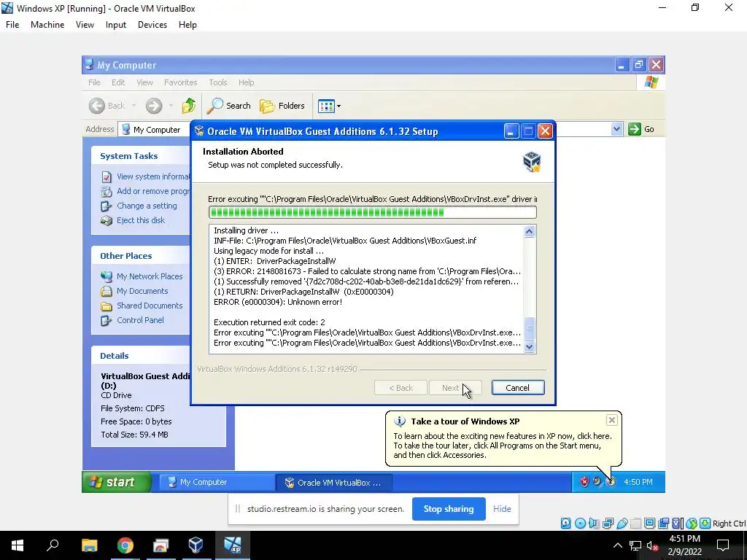Open the VirtualBox Input menu
This screenshot has height=560, width=747.
pos(116,25)
